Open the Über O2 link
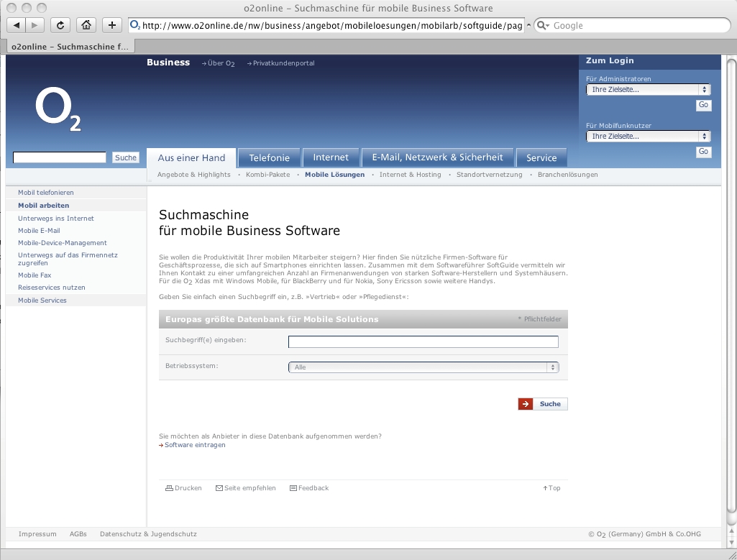 [x=219, y=63]
